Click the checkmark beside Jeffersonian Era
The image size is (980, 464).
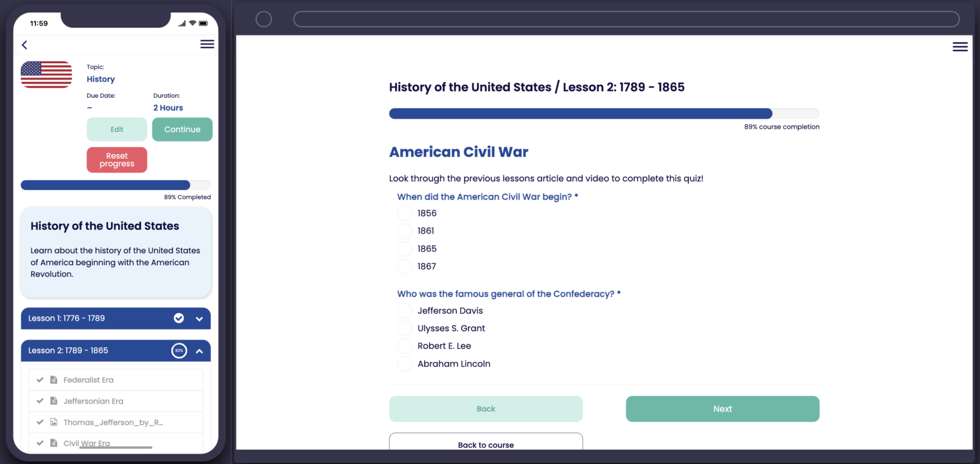click(40, 401)
